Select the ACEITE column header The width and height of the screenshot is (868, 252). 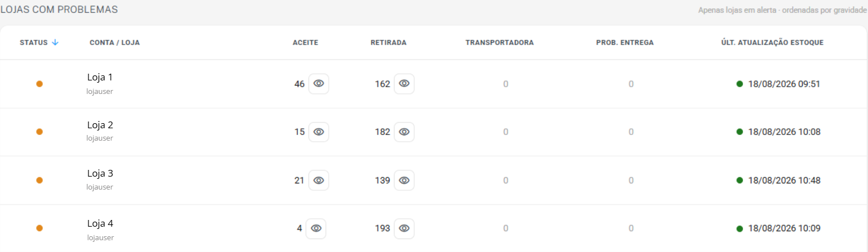pyautogui.click(x=306, y=43)
